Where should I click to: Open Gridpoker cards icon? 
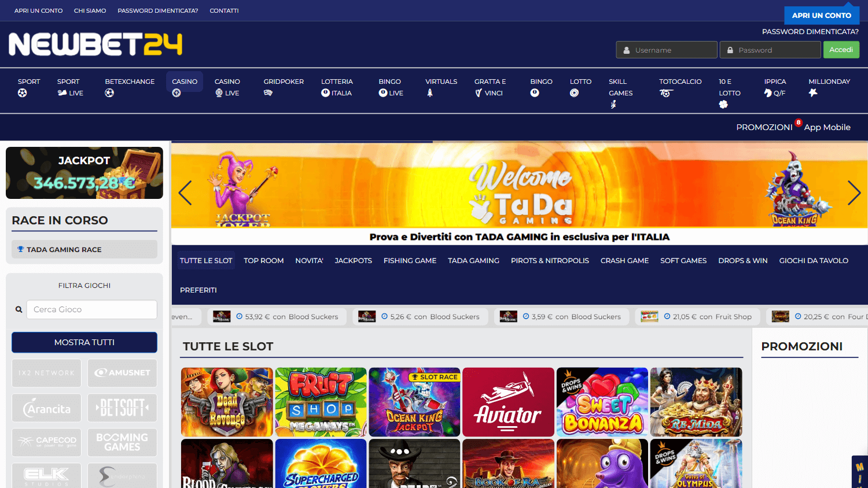pyautogui.click(x=268, y=93)
